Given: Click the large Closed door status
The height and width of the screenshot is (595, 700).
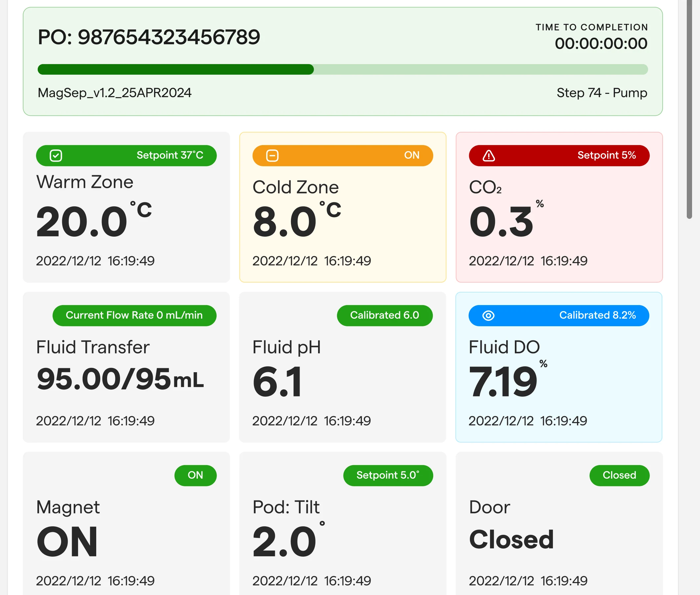Looking at the screenshot, I should (x=512, y=540).
